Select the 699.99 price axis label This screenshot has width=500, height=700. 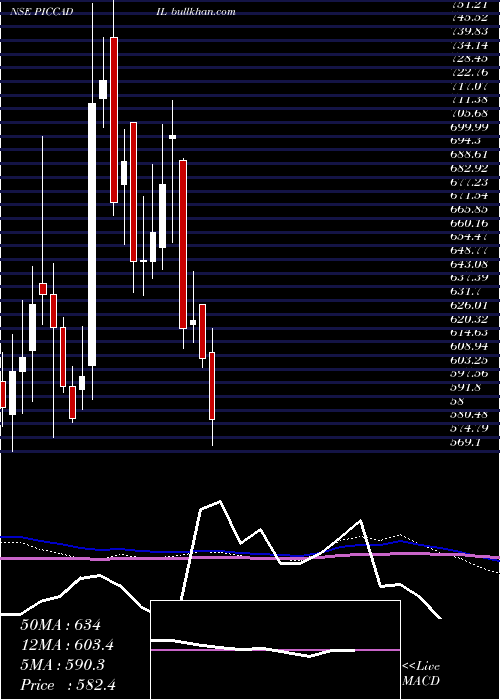[469, 127]
